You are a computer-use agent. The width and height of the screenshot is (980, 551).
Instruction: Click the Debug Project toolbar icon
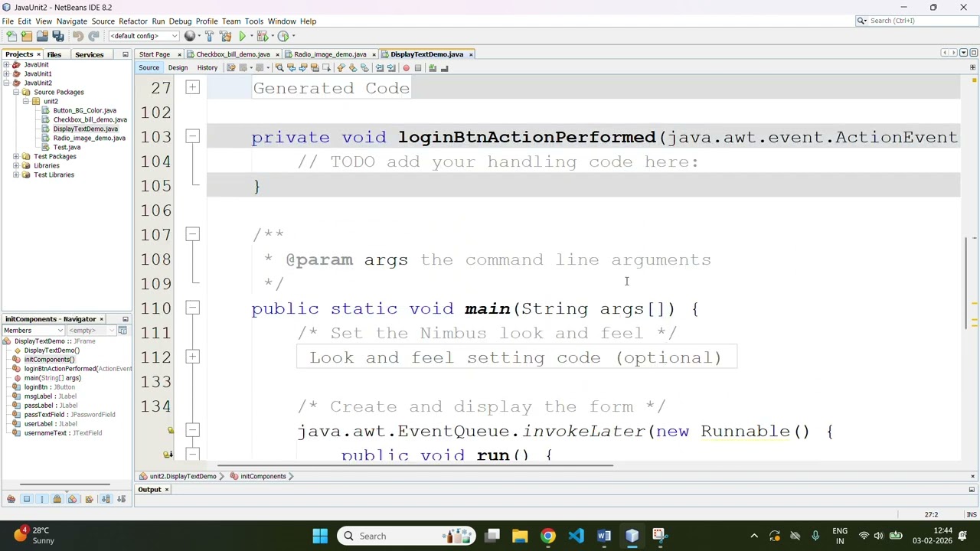(x=262, y=36)
